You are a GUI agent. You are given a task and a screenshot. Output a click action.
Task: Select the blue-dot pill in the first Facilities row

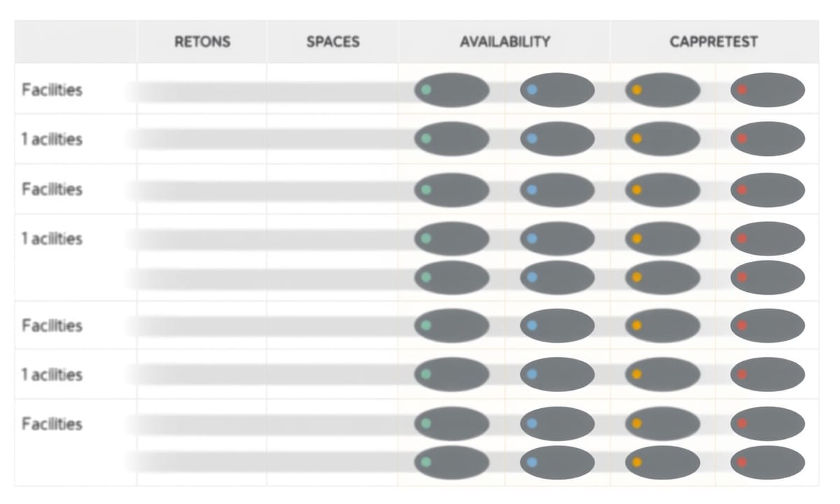coord(557,90)
